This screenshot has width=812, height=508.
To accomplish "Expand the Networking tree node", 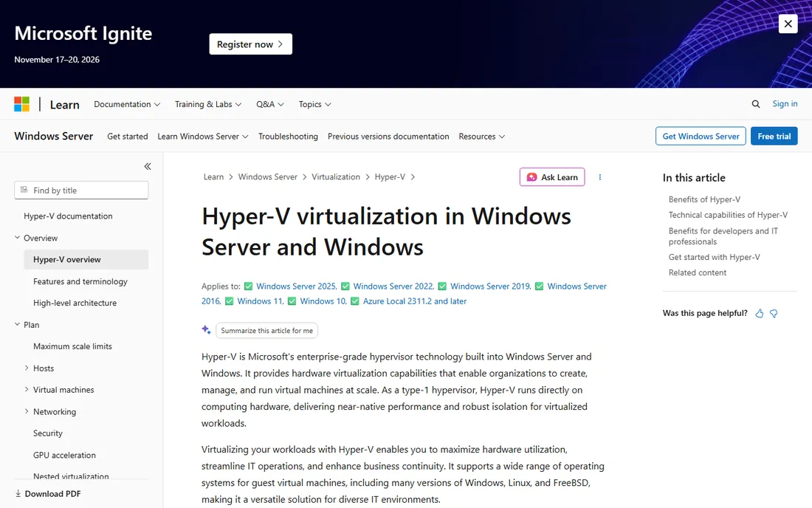I will [27, 411].
